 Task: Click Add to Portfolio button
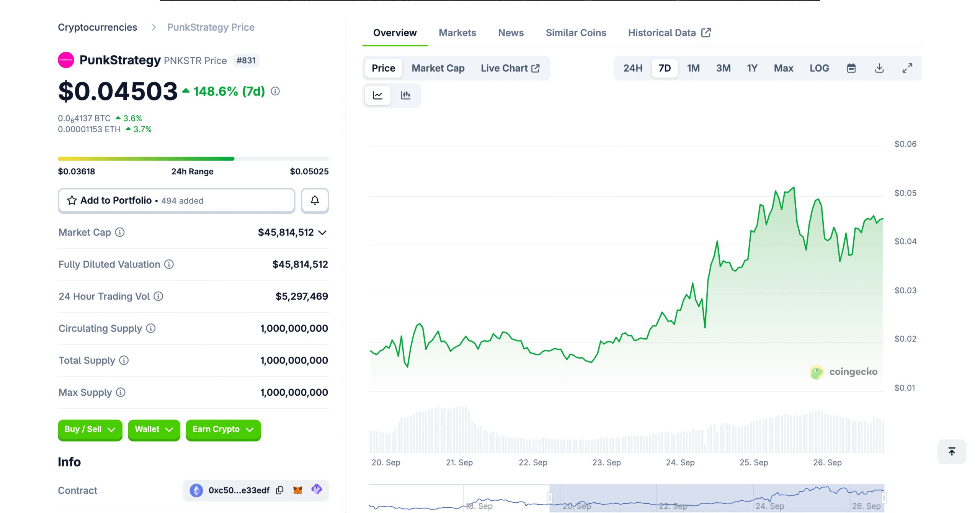point(176,200)
